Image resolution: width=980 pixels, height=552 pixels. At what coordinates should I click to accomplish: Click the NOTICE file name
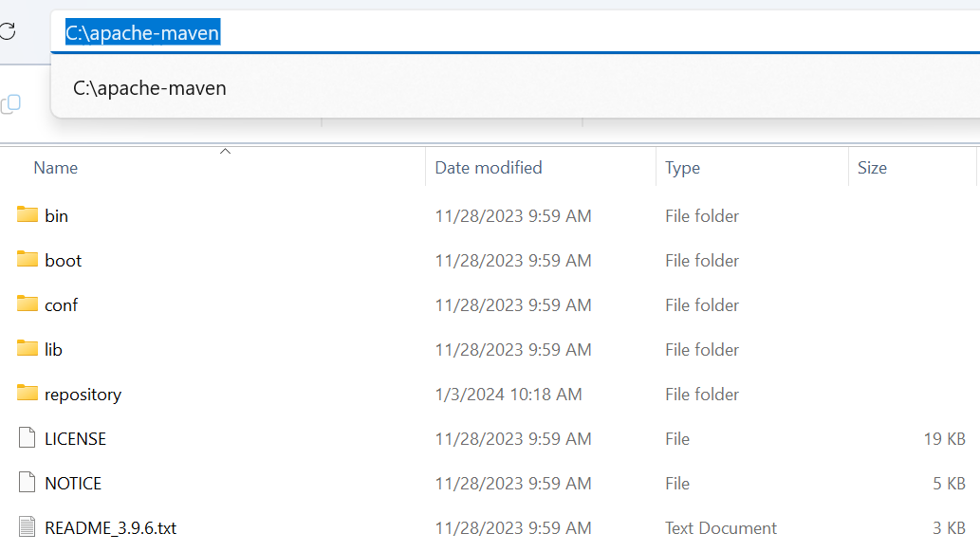[73, 483]
